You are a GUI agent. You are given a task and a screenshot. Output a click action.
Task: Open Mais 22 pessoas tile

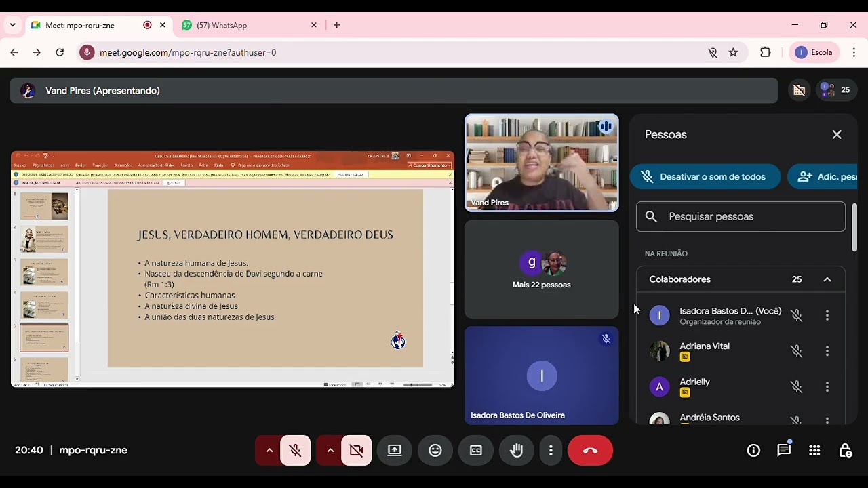541,269
